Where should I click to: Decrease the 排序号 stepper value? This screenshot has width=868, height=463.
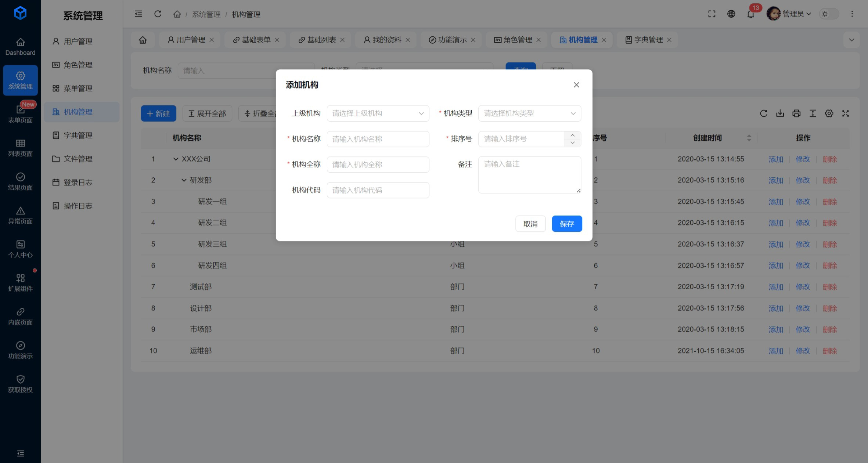572,143
